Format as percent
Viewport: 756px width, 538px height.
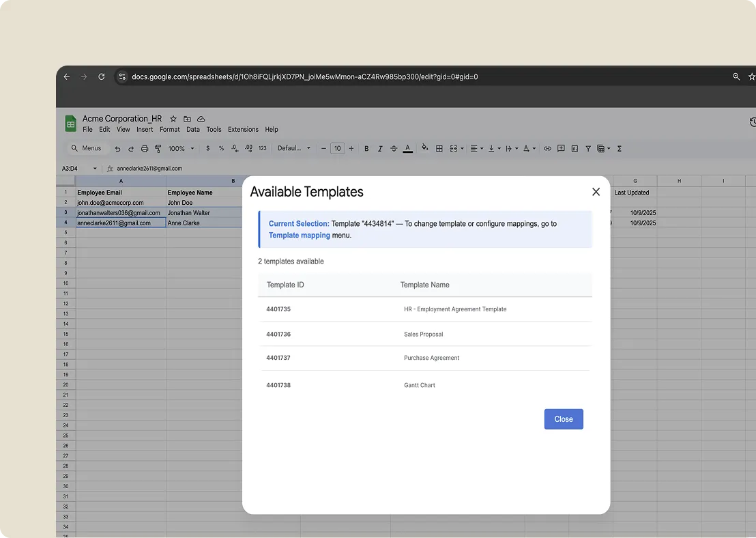pos(221,149)
